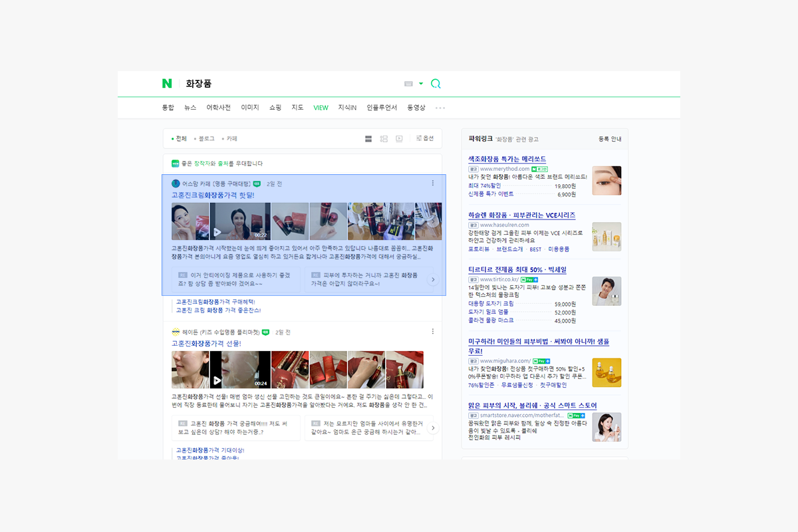Open the 인플루언서 tab
This screenshot has height=532, width=798.
click(382, 108)
